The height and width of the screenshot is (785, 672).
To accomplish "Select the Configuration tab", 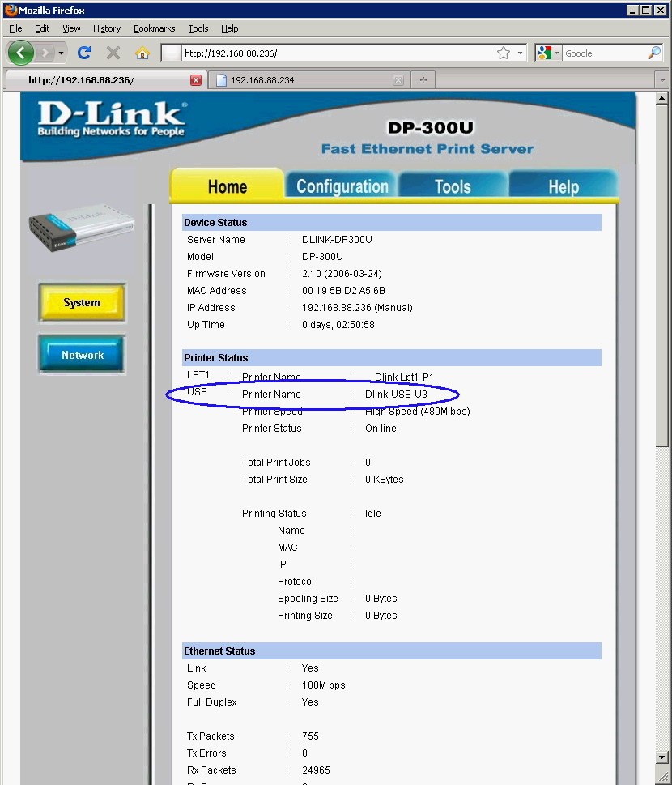I will pos(342,186).
